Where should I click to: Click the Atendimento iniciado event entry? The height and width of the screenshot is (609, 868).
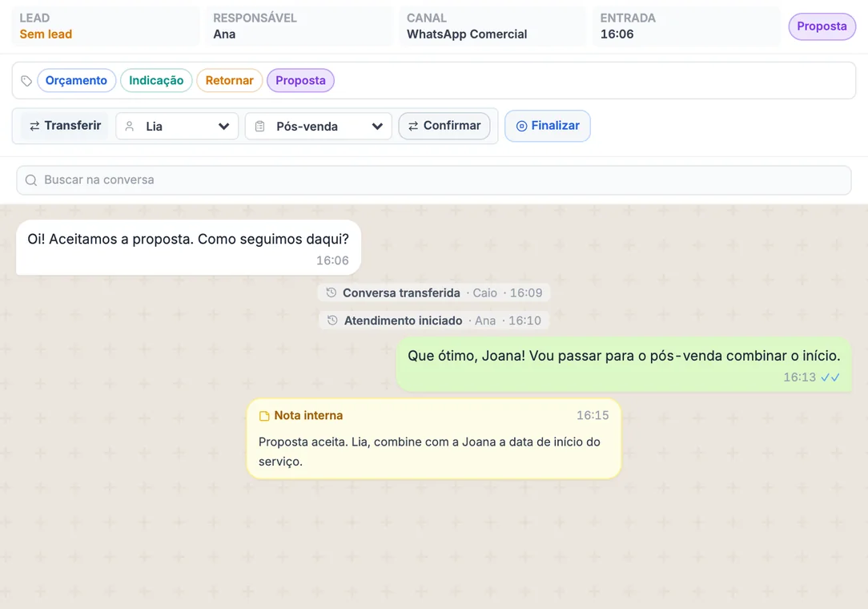coord(434,321)
